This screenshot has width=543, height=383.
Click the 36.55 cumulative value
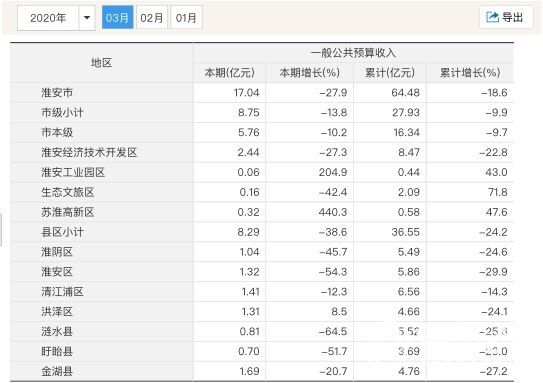click(x=406, y=232)
